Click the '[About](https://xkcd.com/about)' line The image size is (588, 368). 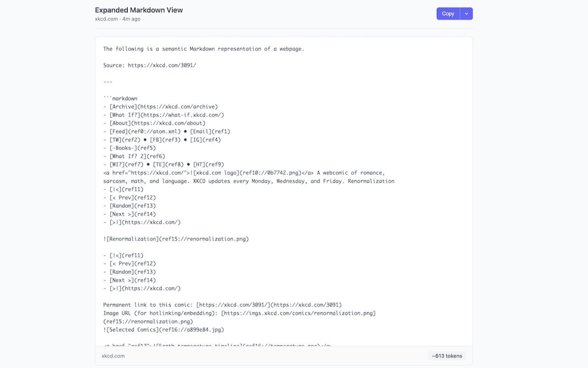(154, 123)
